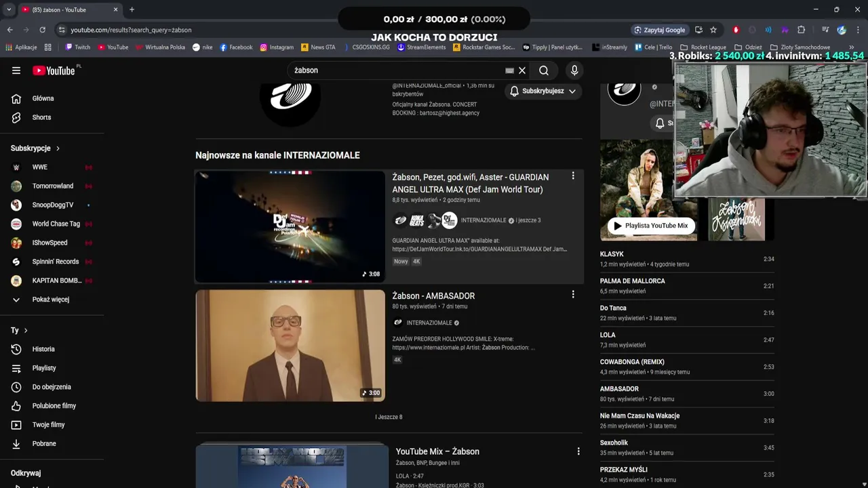868x488 pixels.
Task: Clear the search query with X
Action: (x=522, y=70)
